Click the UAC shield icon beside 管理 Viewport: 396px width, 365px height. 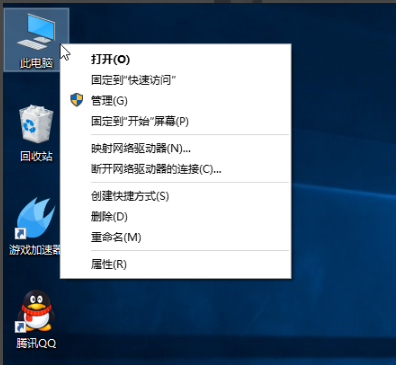[x=77, y=100]
